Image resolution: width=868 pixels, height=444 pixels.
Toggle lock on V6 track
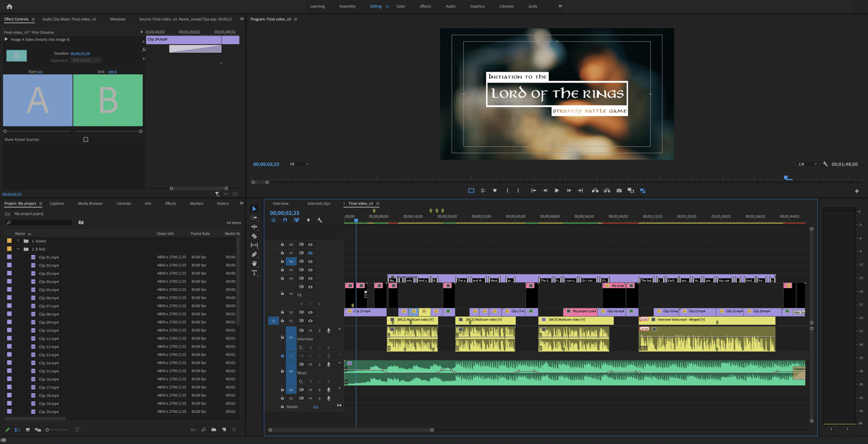tap(283, 262)
